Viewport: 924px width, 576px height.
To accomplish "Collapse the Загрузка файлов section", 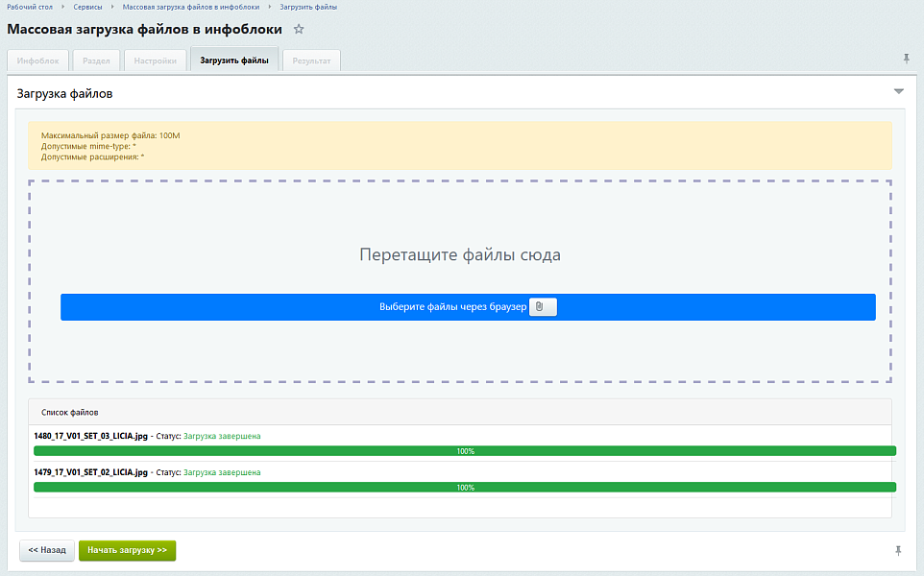I will click(x=899, y=91).
